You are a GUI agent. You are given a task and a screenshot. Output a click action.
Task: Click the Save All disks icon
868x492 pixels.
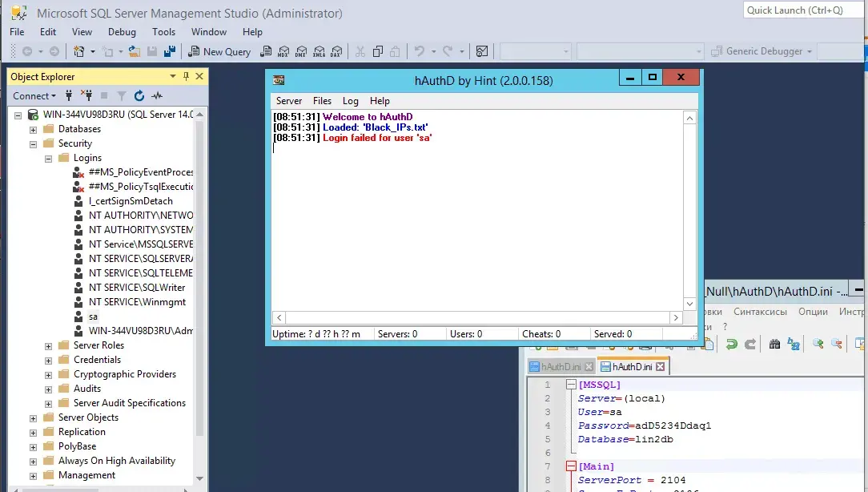(x=170, y=51)
